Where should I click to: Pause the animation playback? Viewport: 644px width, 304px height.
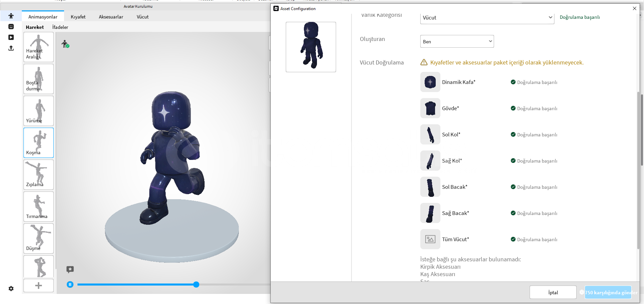pyautogui.click(x=70, y=285)
